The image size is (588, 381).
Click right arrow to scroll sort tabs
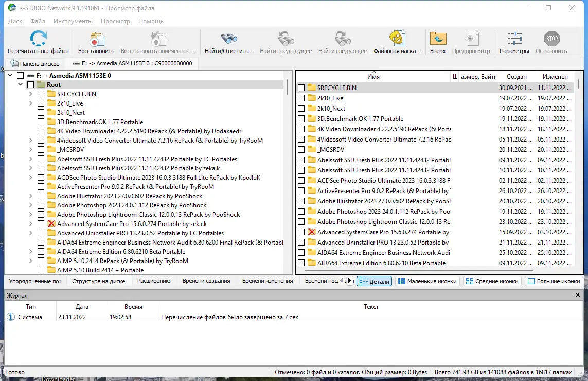pos(349,281)
